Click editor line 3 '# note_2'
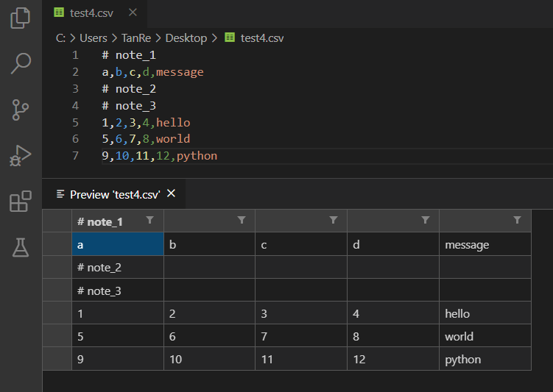The height and width of the screenshot is (392, 553). pyautogui.click(x=129, y=89)
